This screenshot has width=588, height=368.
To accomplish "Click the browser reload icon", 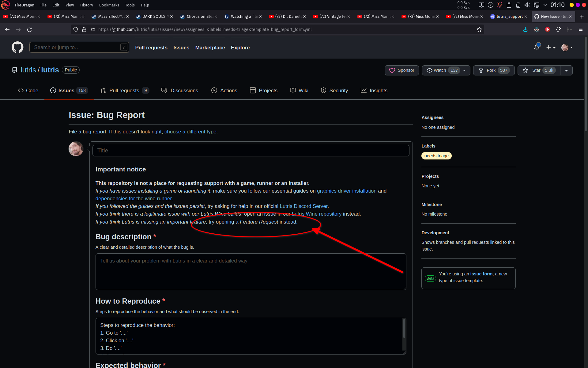I will coord(29,29).
